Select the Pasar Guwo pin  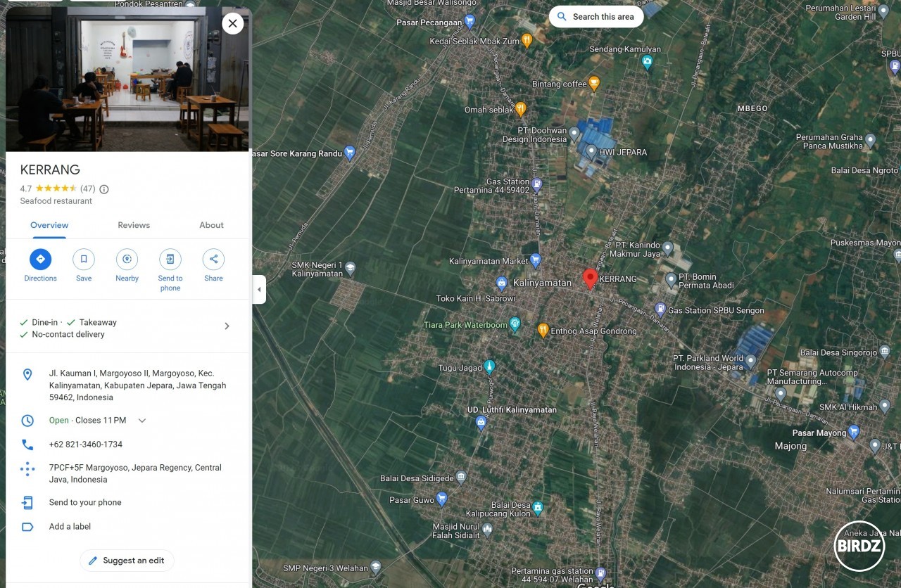pos(441,499)
